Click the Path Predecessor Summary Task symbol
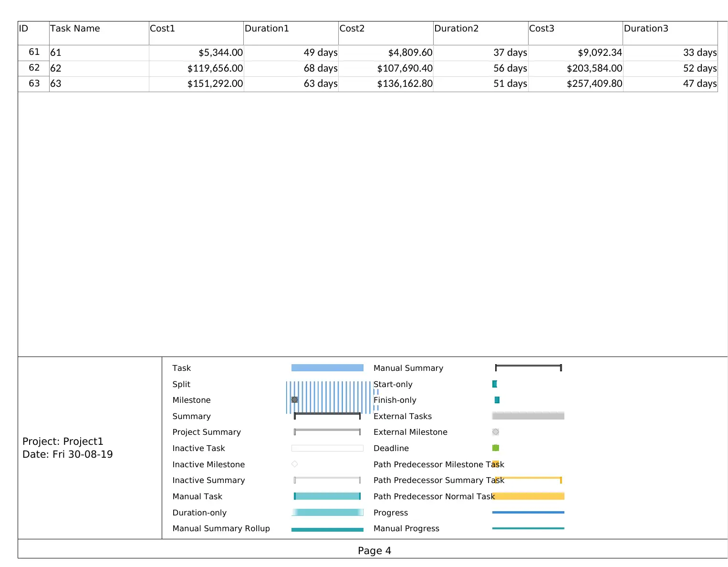Image resolution: width=728 pixels, height=567 pixels. pos(529,480)
